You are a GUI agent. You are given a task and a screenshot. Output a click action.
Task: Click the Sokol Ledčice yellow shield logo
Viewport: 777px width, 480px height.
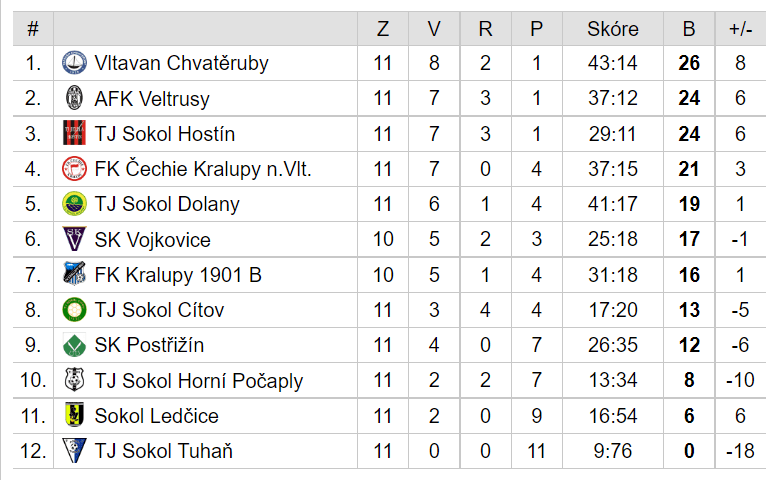pyautogui.click(x=74, y=415)
